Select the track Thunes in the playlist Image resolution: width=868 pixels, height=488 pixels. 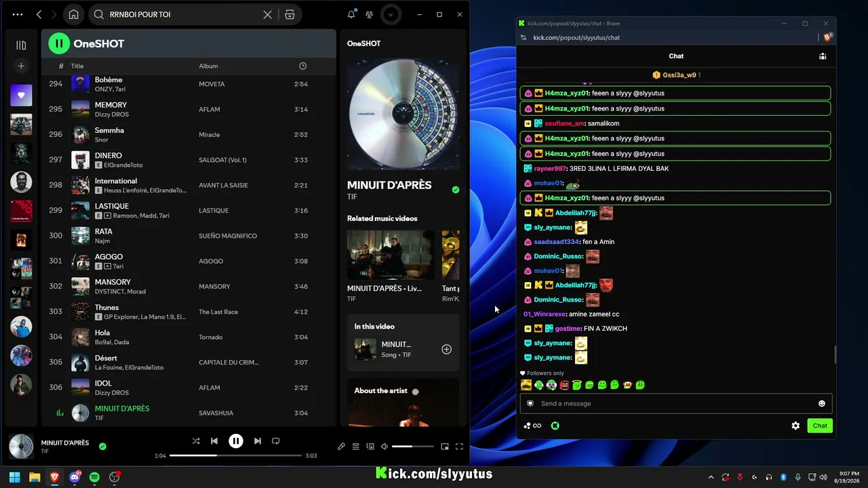point(189,312)
